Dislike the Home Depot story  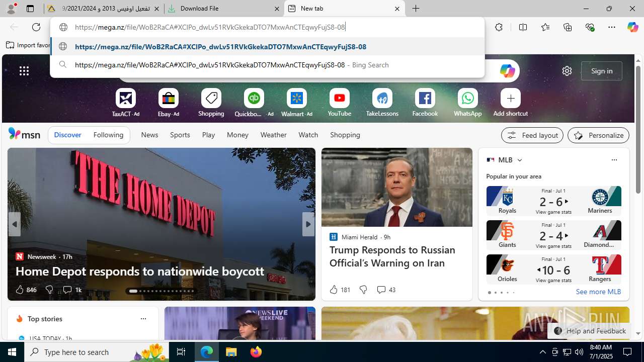pyautogui.click(x=49, y=290)
